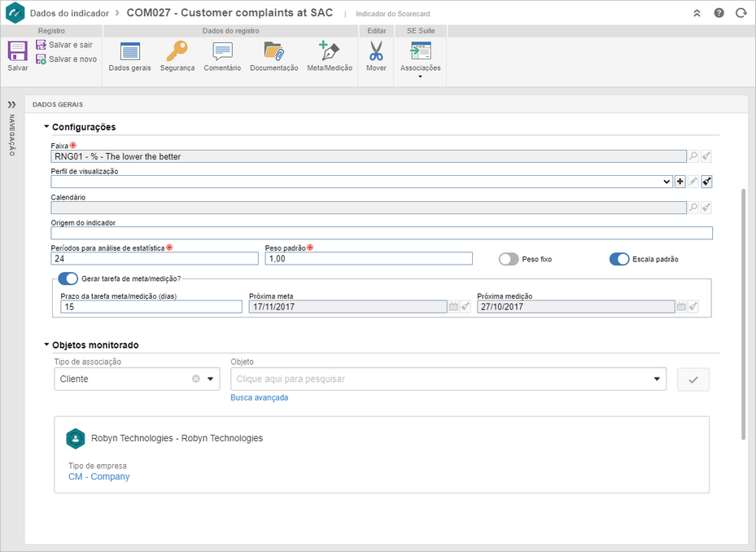Open the Comentário speech bubble icon
This screenshot has width=756, height=552.
222,51
